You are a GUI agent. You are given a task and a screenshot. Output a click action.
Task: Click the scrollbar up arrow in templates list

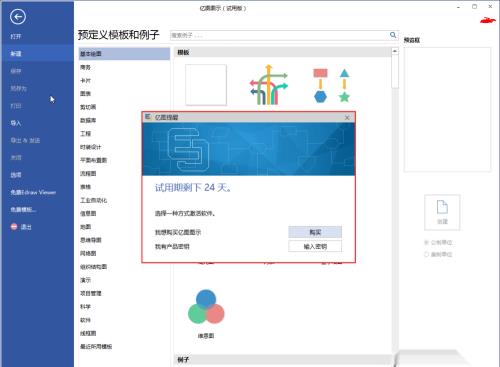click(395, 51)
